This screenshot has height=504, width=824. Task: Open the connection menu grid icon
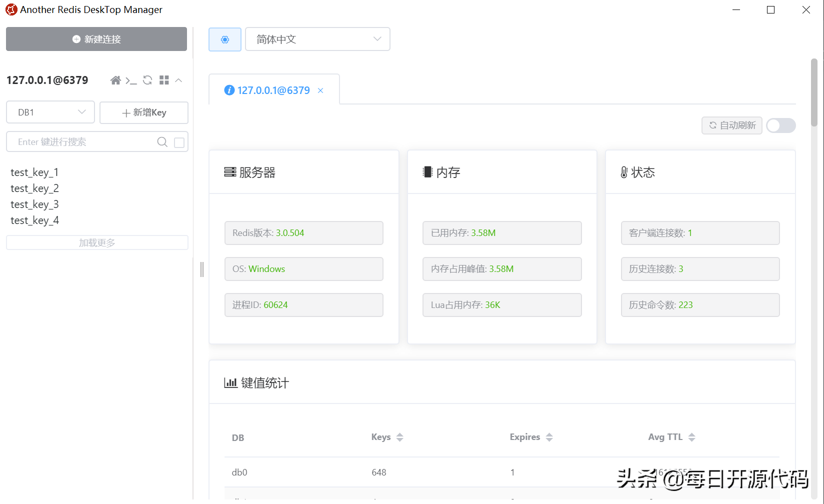pos(164,80)
